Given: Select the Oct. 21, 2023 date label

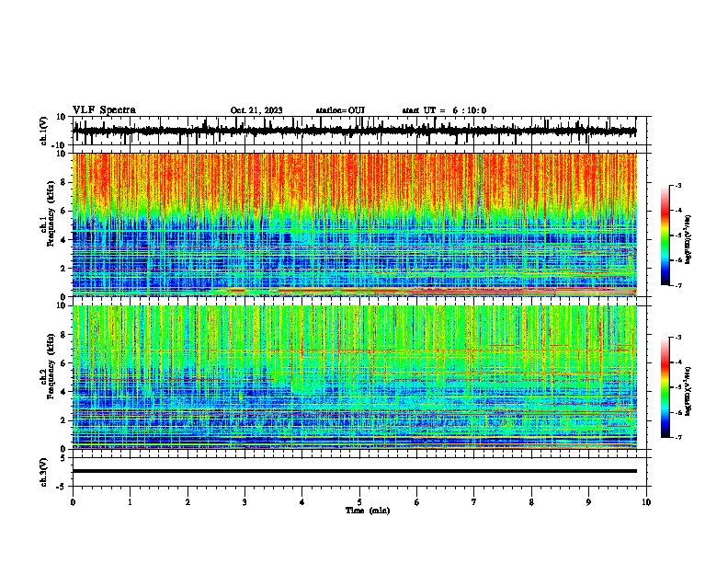Looking at the screenshot, I should pyautogui.click(x=256, y=110).
